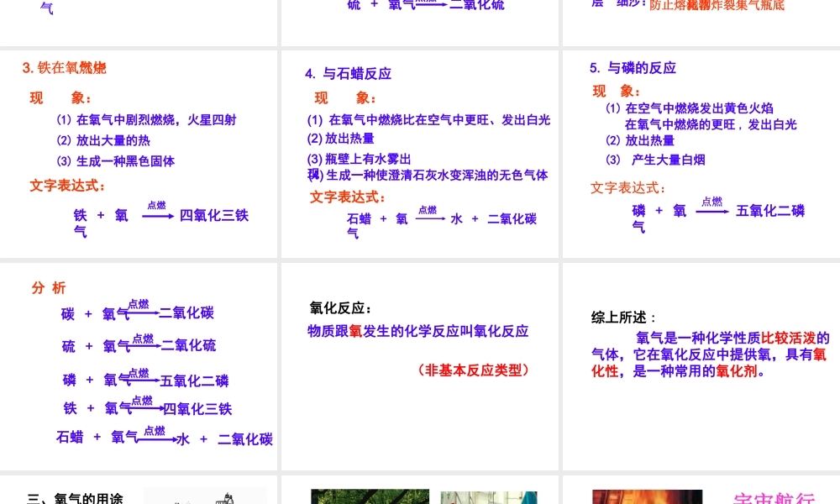Select the slide titled 3. 铁在氧燃烧
This screenshot has width=840, height=504.
click(139, 155)
